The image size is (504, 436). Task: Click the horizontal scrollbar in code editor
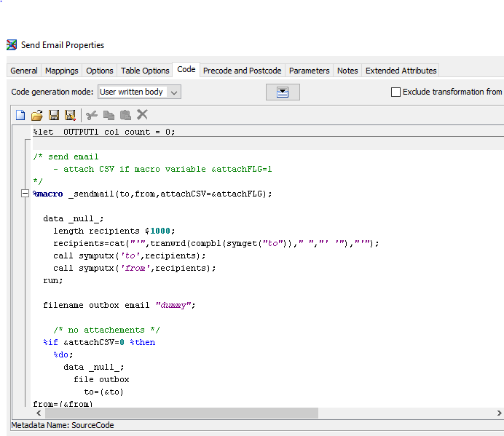(182, 413)
